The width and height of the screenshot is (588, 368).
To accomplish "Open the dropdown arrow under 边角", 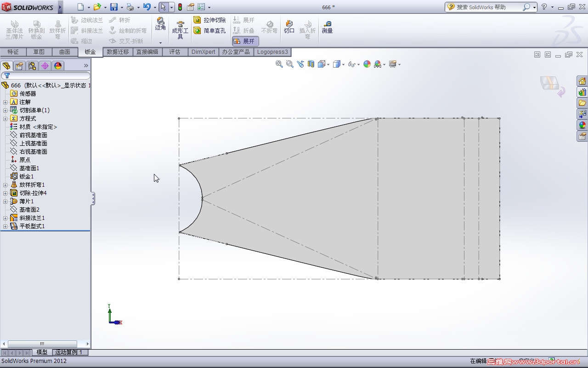I will 160,43.
